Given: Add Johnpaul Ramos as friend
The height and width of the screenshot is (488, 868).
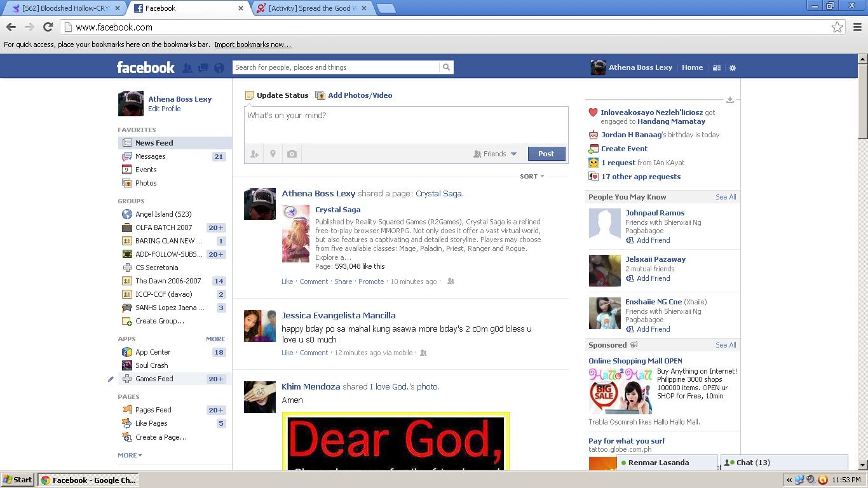Looking at the screenshot, I should pyautogui.click(x=653, y=240).
